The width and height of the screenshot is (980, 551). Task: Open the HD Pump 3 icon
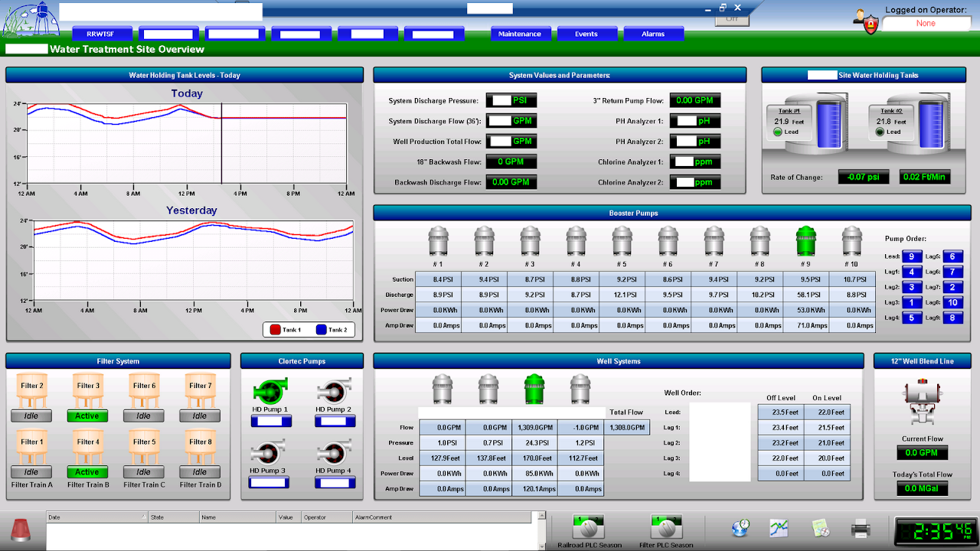pos(269,453)
